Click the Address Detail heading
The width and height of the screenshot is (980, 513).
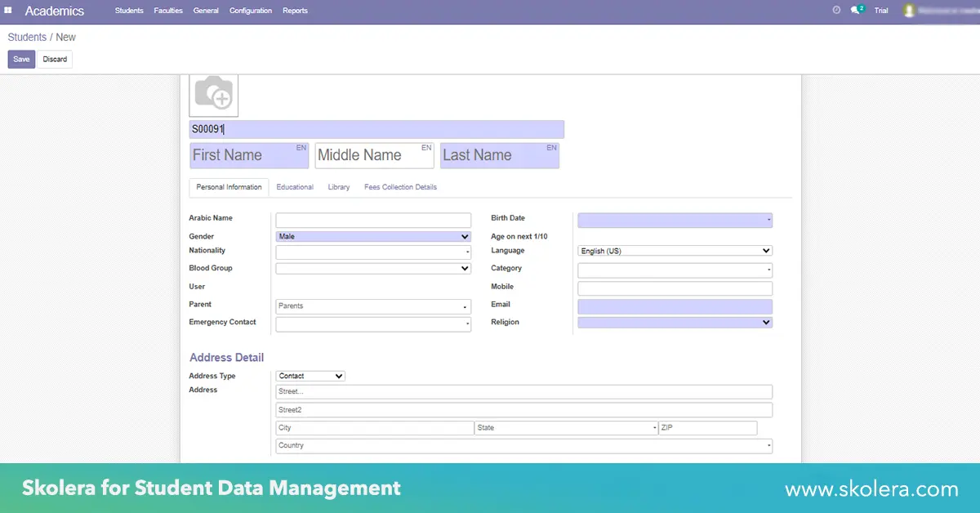point(226,358)
